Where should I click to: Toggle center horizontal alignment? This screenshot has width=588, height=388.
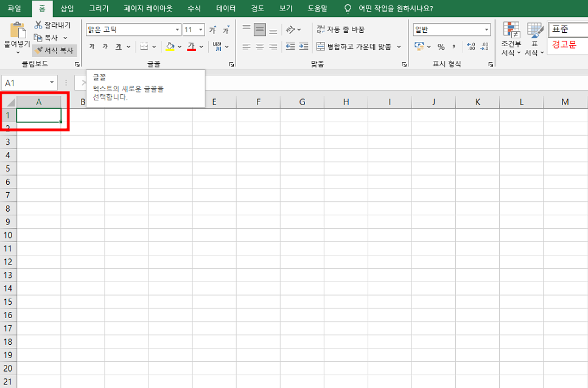[259, 46]
